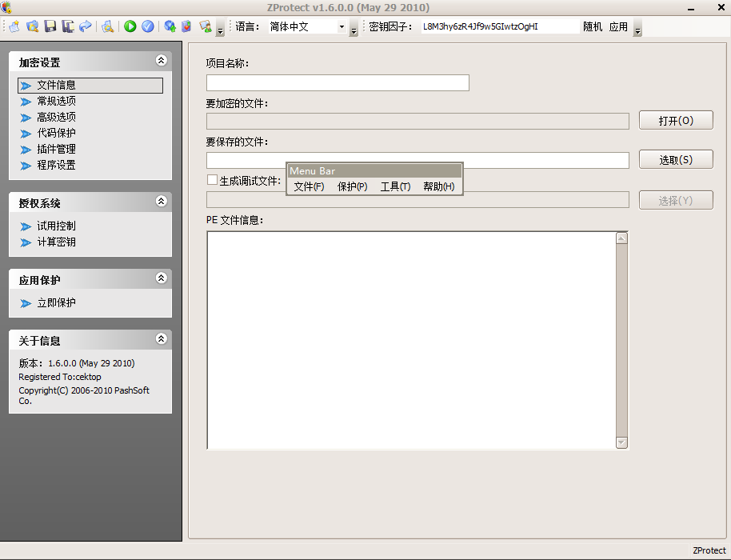Collapse the 加密设置 panel

tap(161, 61)
